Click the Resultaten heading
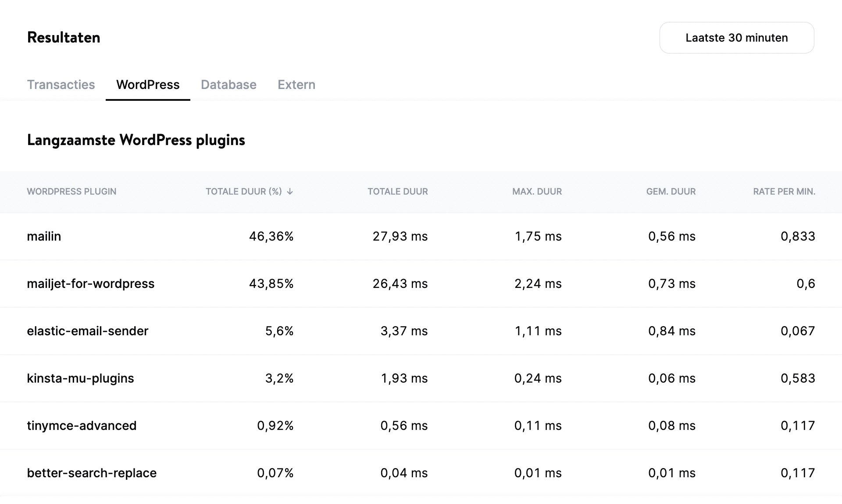The height and width of the screenshot is (504, 842). [x=63, y=37]
